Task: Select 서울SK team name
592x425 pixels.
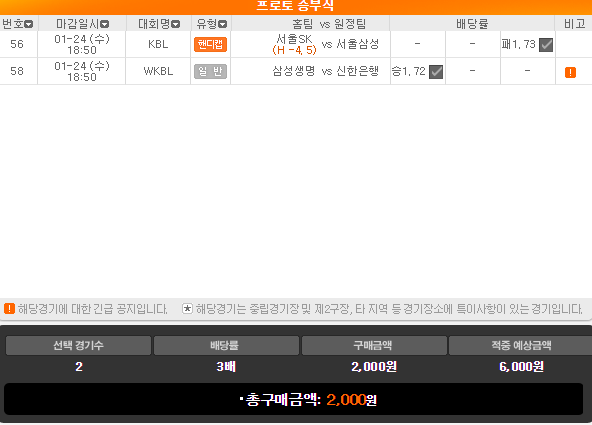Action: [x=294, y=39]
